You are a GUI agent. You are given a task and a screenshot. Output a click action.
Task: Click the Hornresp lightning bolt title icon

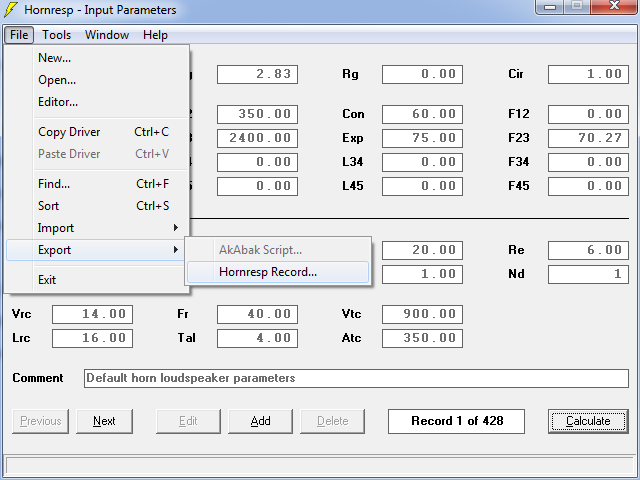(11, 9)
